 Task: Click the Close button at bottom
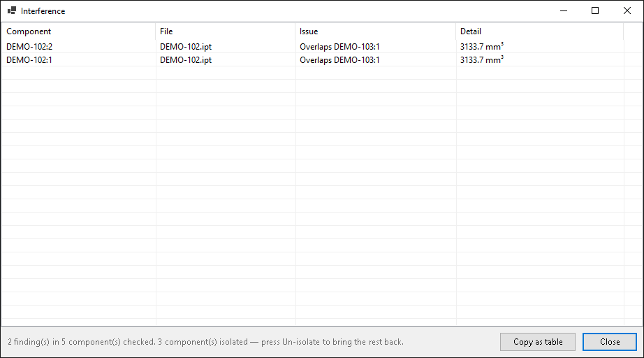pyautogui.click(x=610, y=342)
